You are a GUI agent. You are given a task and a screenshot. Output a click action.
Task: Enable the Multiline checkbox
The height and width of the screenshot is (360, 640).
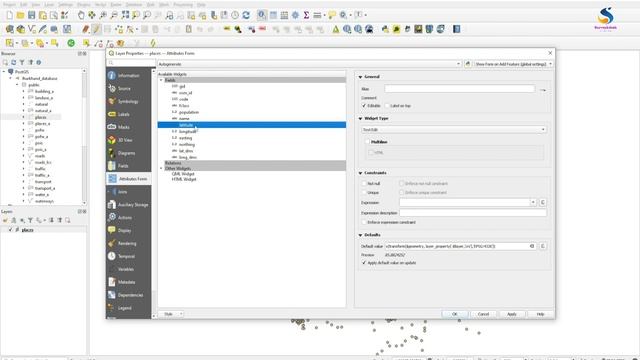367,142
